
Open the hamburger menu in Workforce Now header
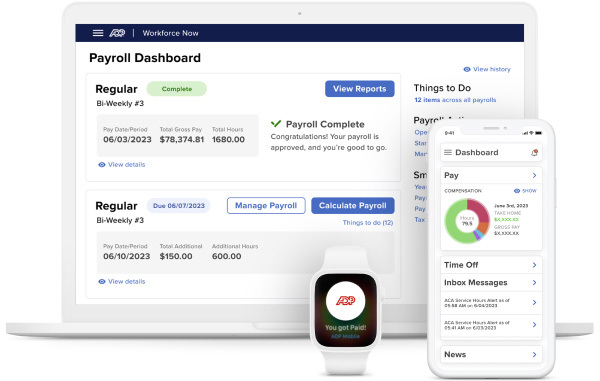pos(98,33)
